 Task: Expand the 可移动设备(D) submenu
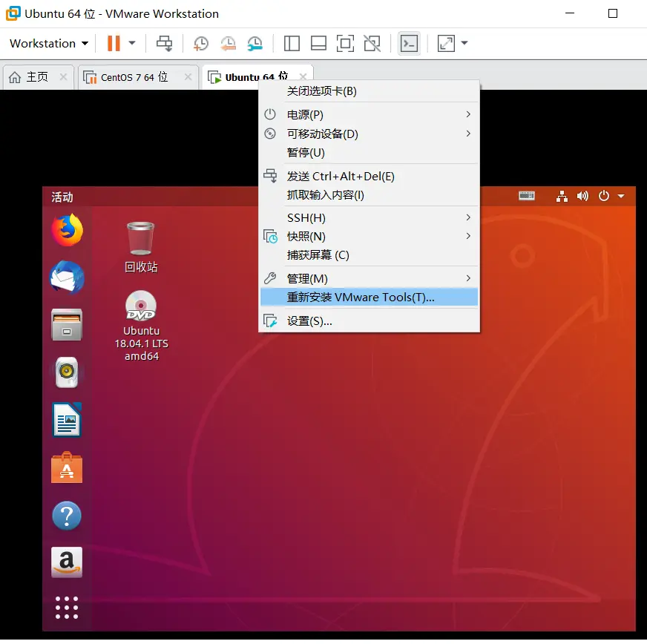pyautogui.click(x=370, y=134)
